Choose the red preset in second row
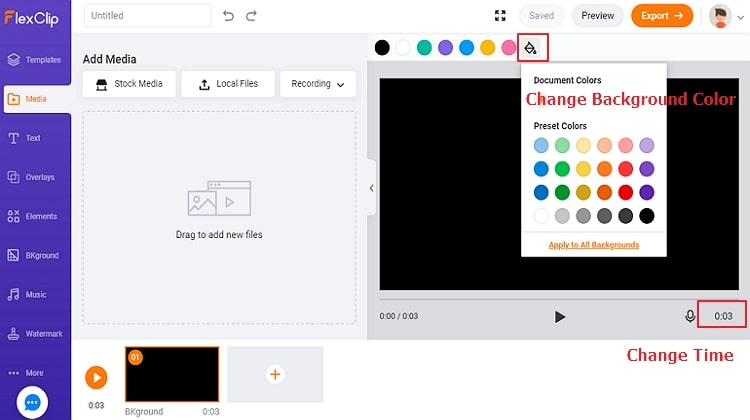Image resolution: width=750 pixels, height=420 pixels. tap(625, 168)
